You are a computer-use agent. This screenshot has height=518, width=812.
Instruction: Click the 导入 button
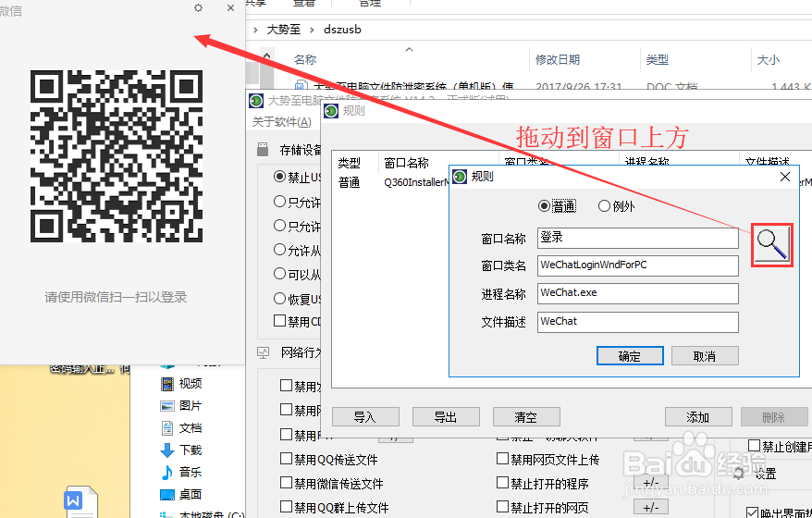pyautogui.click(x=365, y=417)
